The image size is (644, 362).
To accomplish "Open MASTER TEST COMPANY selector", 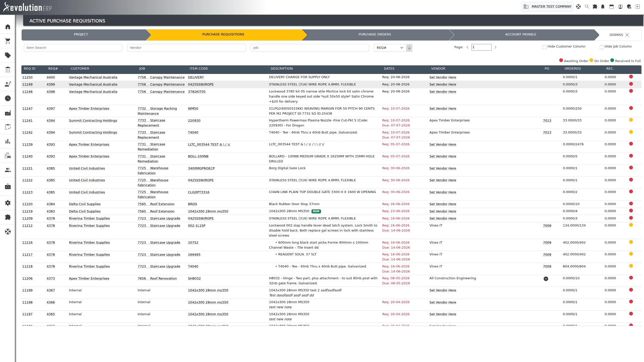I will 547,7.
